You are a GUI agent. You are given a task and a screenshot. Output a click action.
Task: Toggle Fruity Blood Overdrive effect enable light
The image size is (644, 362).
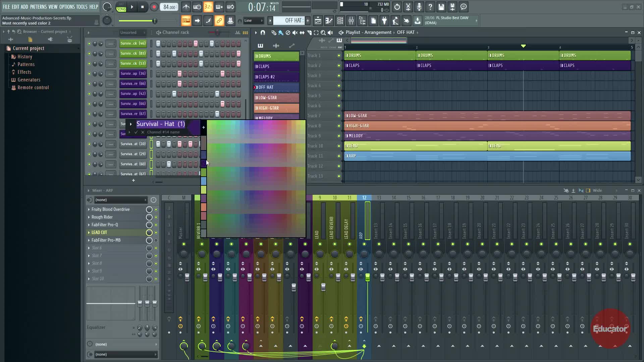[156, 209]
